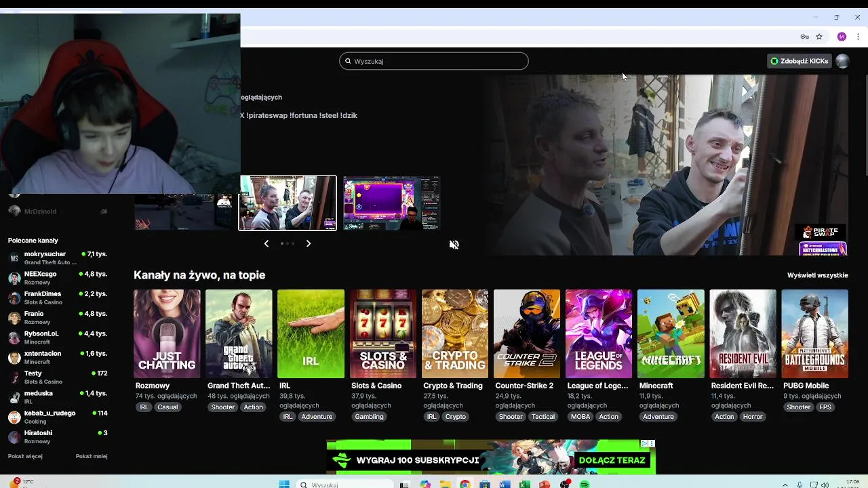Open the Resident Evil category cover
The height and width of the screenshot is (488, 868).
(743, 333)
